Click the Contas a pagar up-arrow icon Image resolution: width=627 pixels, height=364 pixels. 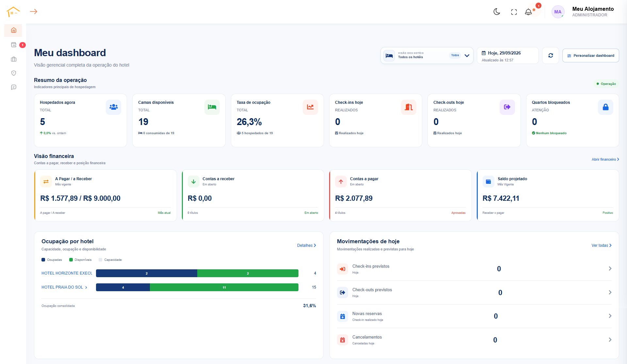(341, 182)
